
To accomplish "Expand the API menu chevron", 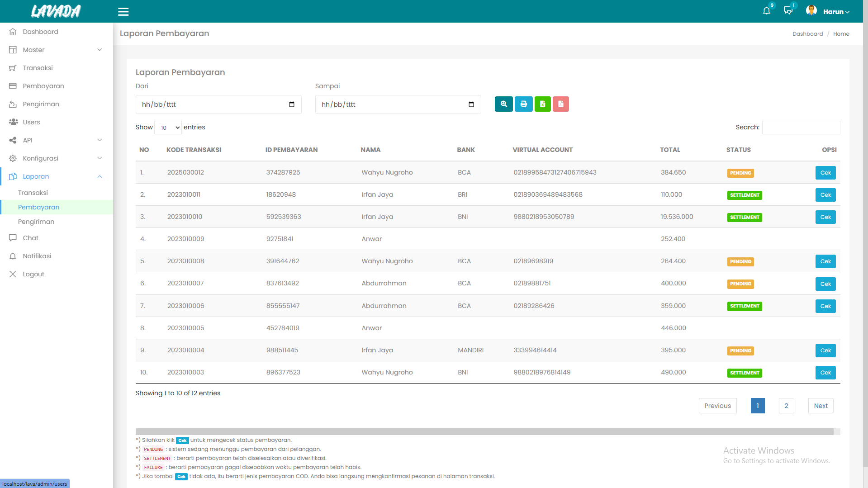I will [x=100, y=140].
